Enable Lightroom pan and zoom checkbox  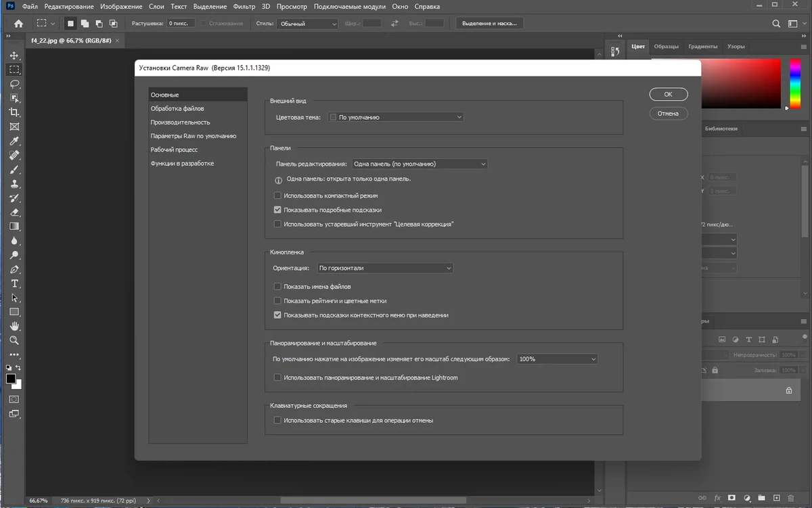(x=277, y=377)
